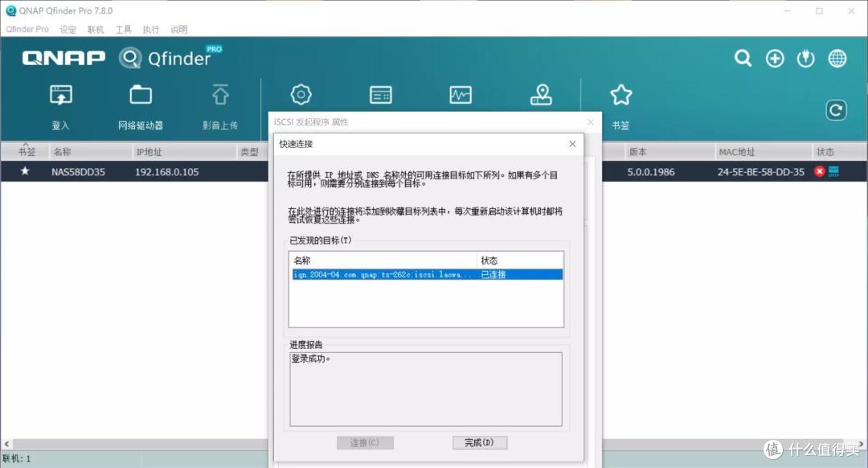
Task: Click the 完成 (Done) button
Action: (x=479, y=442)
